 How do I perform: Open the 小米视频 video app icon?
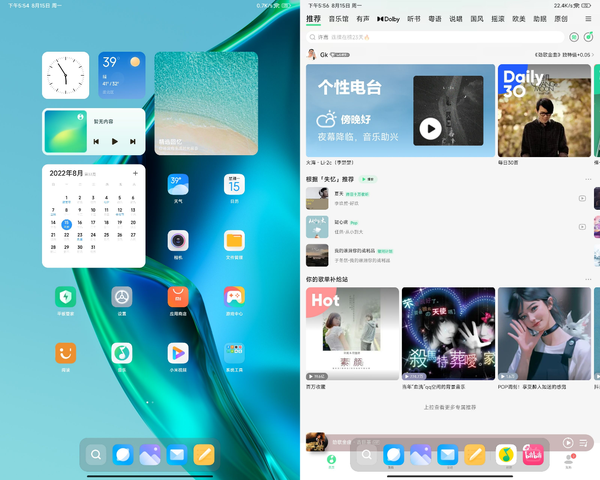point(178,353)
